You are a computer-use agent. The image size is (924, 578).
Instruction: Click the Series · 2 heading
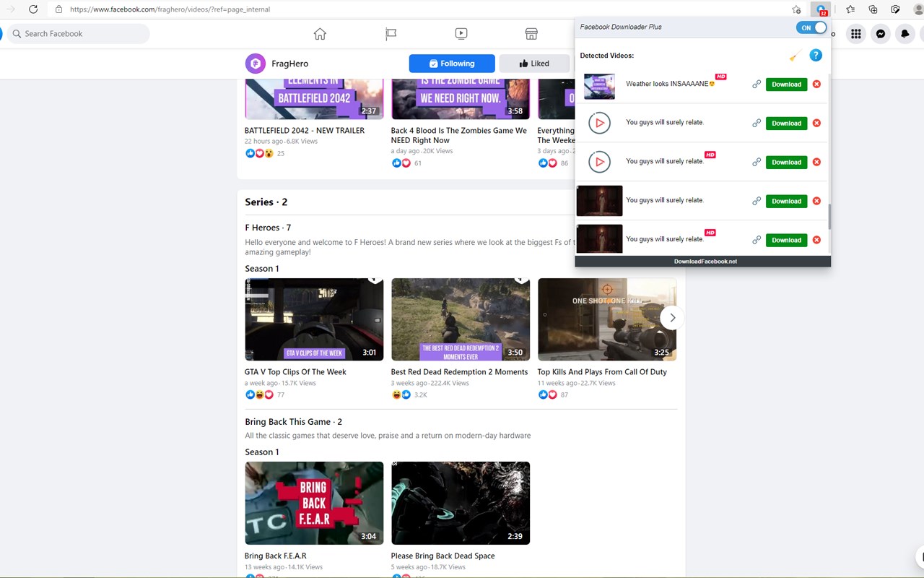(266, 202)
